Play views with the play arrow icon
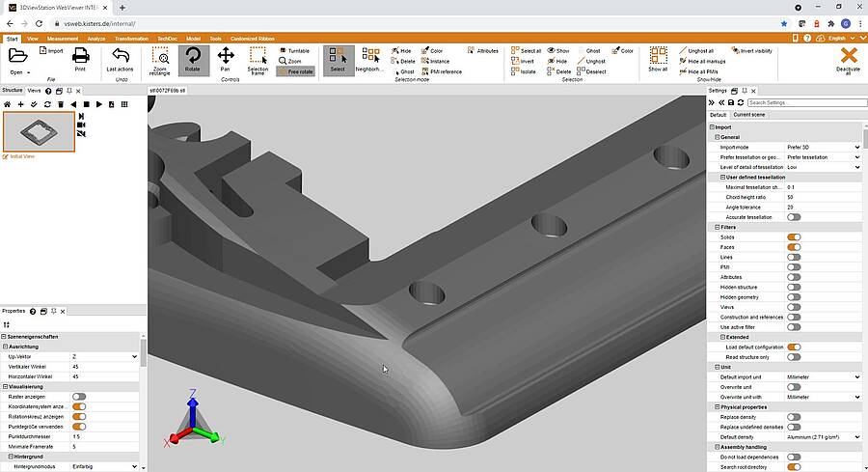 [99, 104]
